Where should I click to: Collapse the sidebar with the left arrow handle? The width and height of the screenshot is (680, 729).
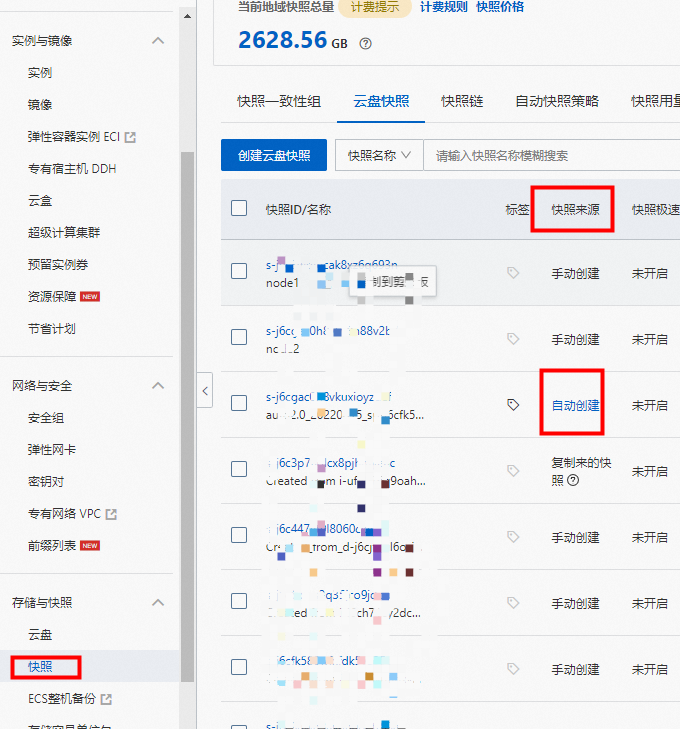[205, 391]
